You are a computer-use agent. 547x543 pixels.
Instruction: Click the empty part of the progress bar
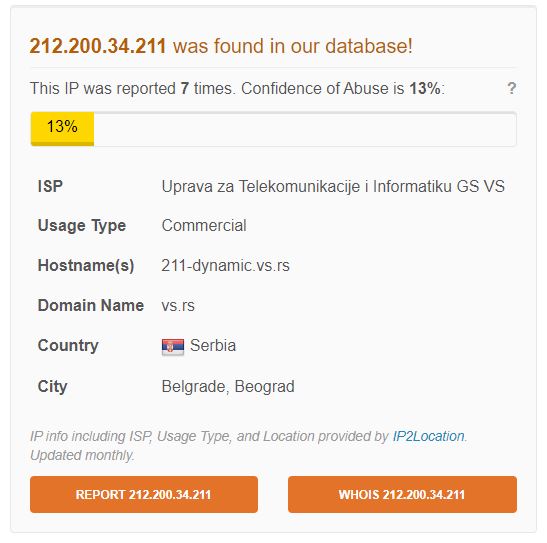click(x=305, y=129)
